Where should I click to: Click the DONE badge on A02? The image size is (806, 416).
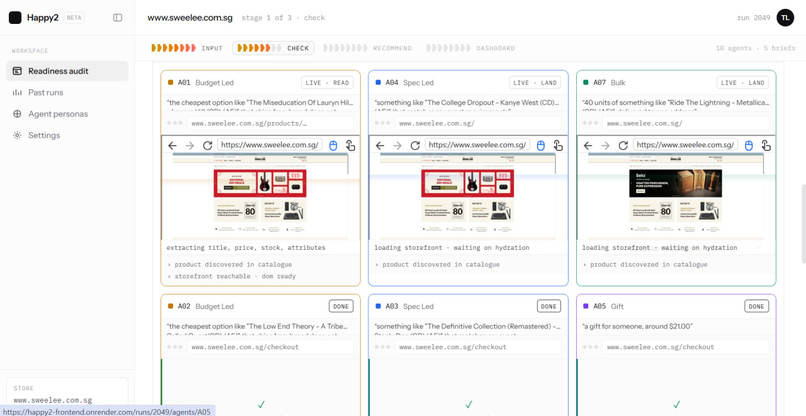tap(341, 306)
